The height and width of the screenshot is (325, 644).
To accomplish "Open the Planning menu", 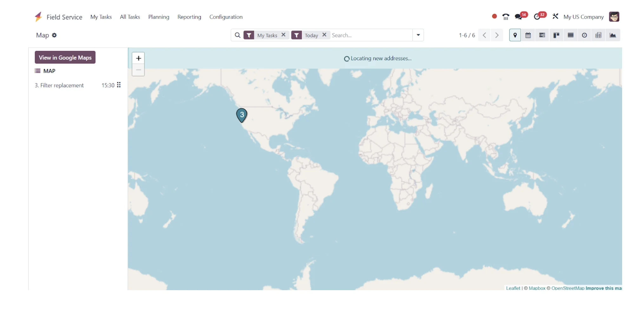I will [159, 17].
